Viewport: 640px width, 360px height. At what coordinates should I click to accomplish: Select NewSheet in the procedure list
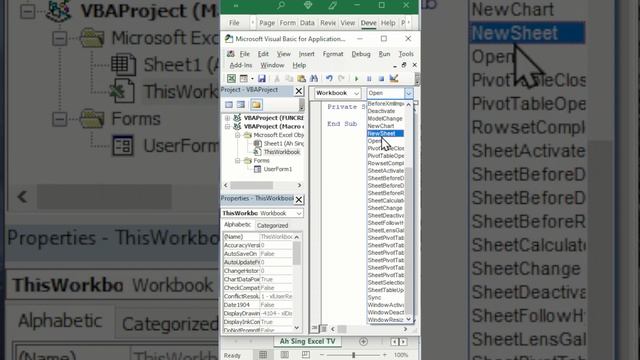point(385,133)
